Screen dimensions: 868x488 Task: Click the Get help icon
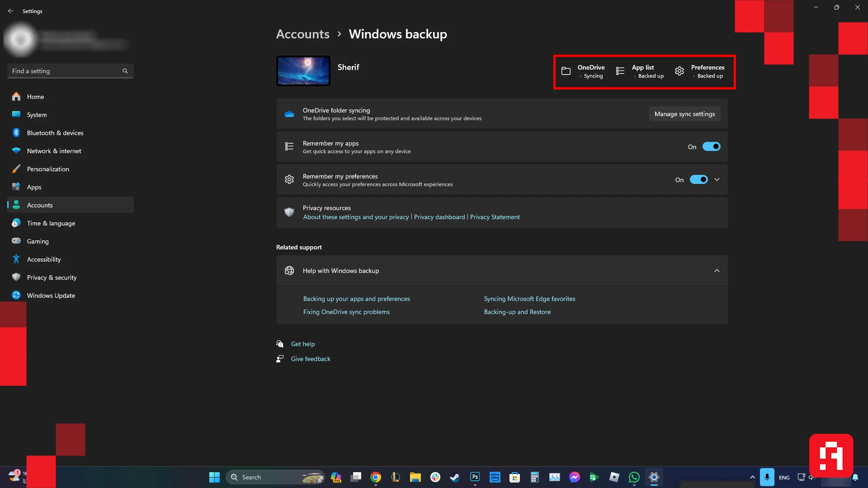pyautogui.click(x=280, y=344)
